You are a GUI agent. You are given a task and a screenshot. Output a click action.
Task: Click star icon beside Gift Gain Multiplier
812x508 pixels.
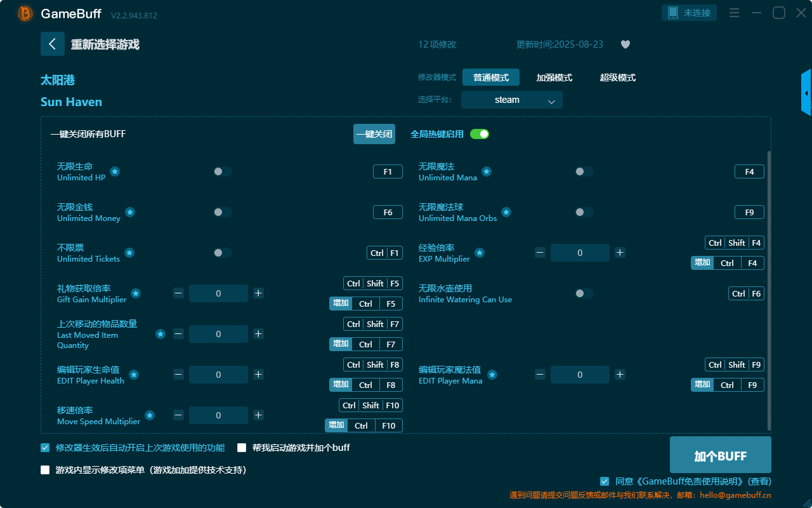click(136, 293)
